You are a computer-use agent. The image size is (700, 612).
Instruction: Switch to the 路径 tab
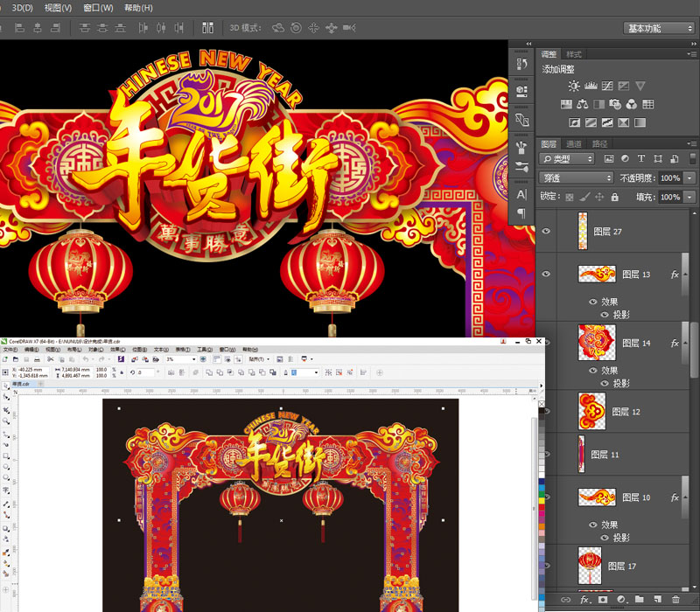click(599, 143)
